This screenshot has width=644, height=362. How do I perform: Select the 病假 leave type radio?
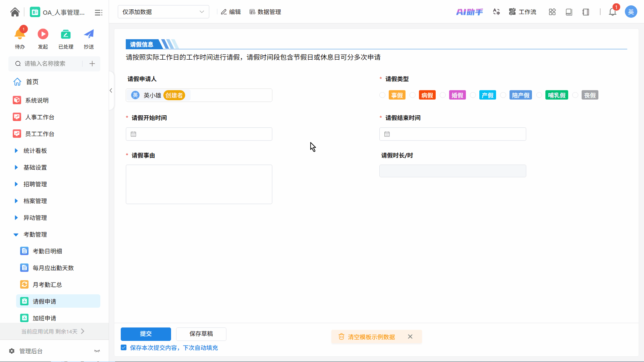(x=413, y=95)
